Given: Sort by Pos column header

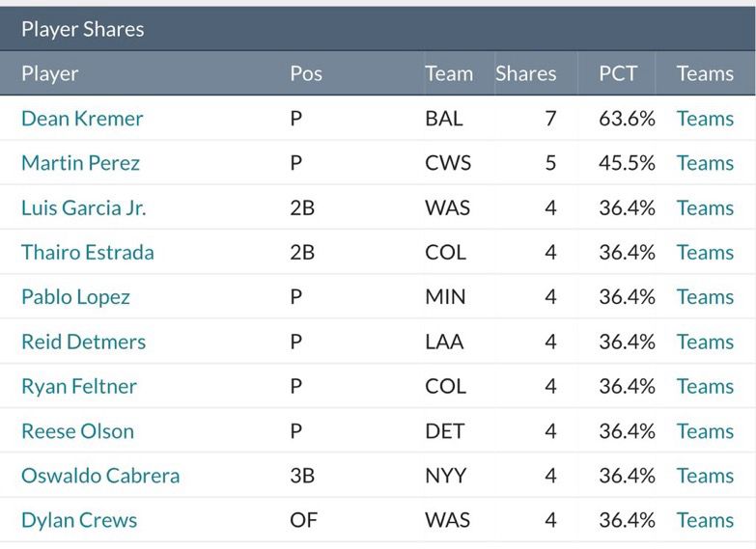Looking at the screenshot, I should pos(306,73).
